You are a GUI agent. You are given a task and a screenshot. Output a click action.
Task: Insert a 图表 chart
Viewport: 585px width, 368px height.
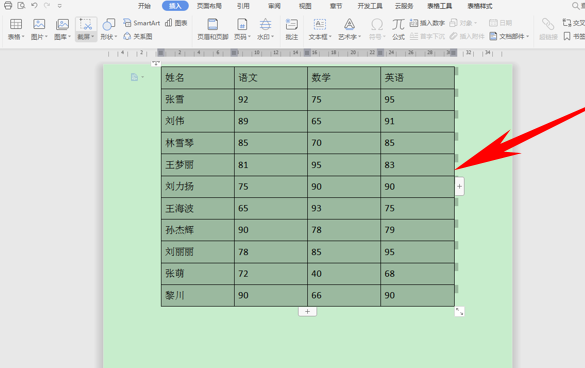pyautogui.click(x=176, y=23)
